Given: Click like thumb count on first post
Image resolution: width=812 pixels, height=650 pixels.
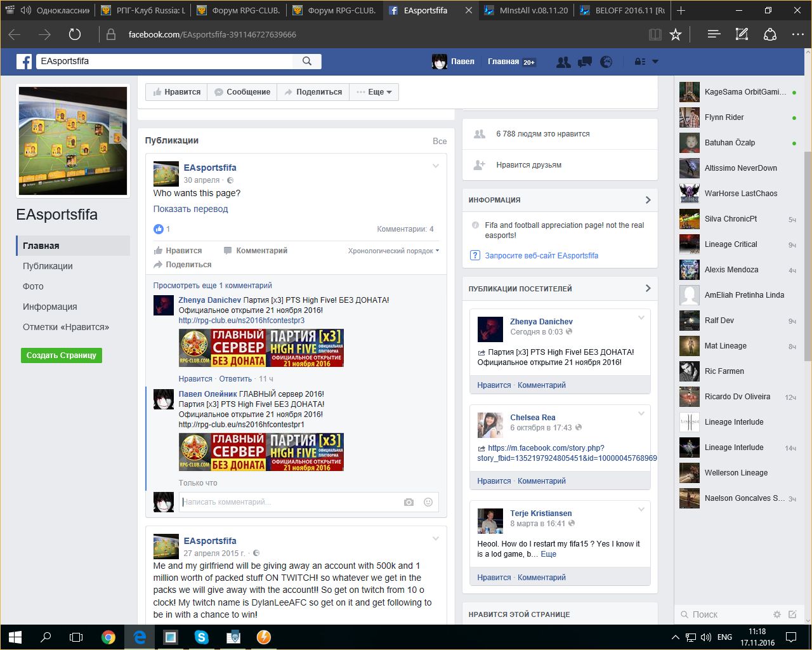Looking at the screenshot, I should 161,229.
